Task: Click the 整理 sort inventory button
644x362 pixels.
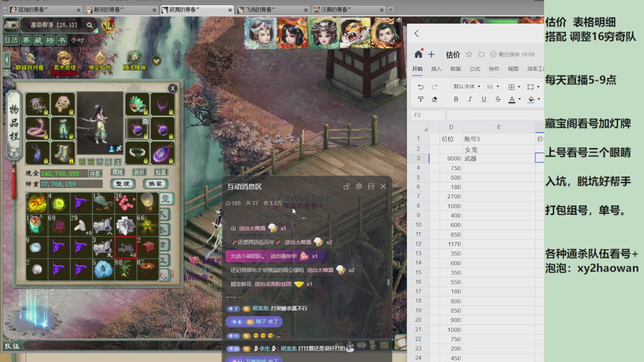Action: pos(123,184)
